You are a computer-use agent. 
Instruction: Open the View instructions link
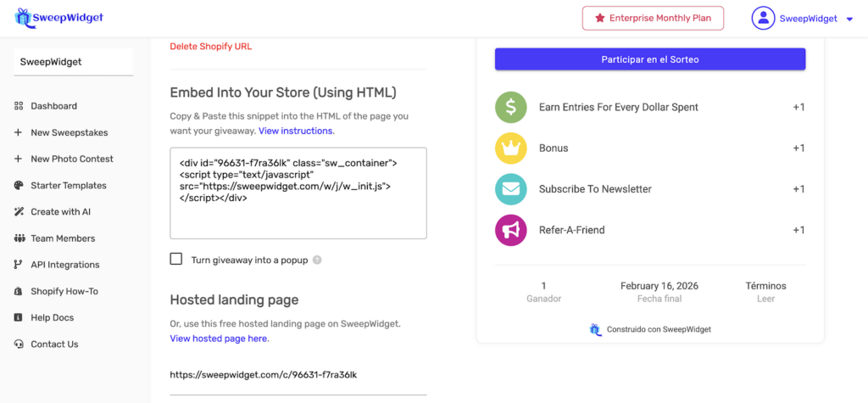[x=296, y=131]
